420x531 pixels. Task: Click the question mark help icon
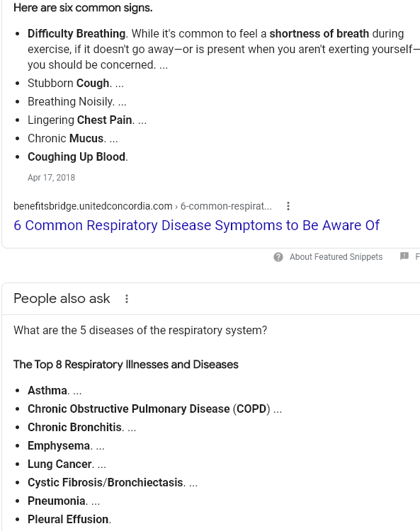[x=278, y=257]
